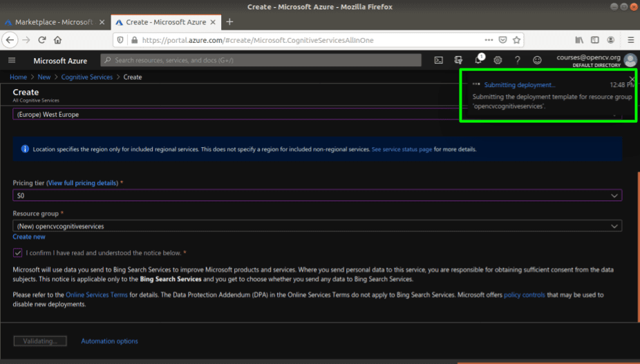
Task: Click the padlock site information icon
Action: click(x=134, y=40)
